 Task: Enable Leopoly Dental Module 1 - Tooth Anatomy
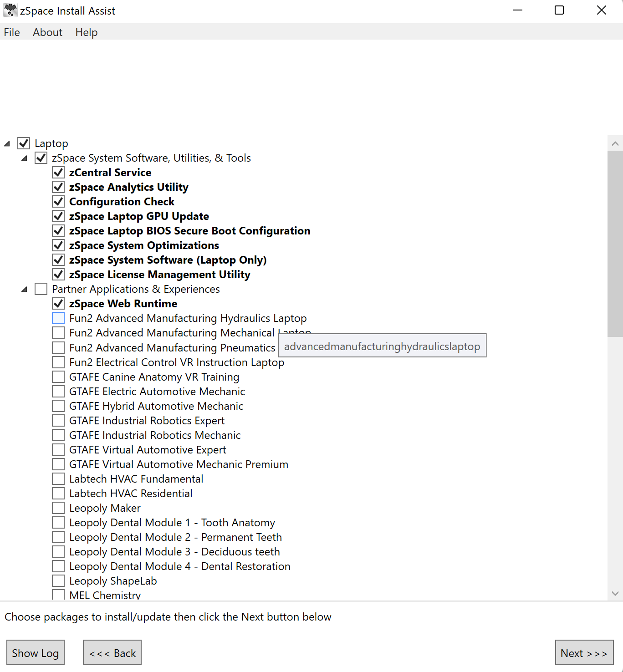58,522
